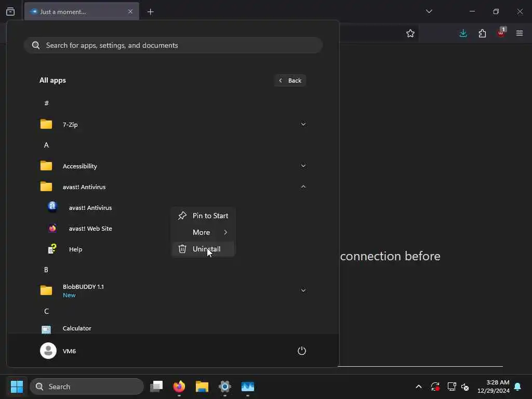
Task: Open File Explorer from the taskbar
Action: 202,387
